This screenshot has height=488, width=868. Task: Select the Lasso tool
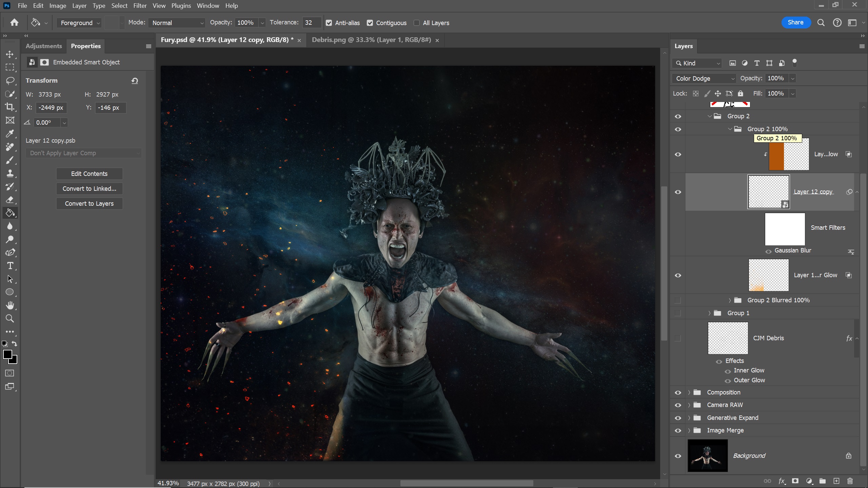pyautogui.click(x=10, y=81)
